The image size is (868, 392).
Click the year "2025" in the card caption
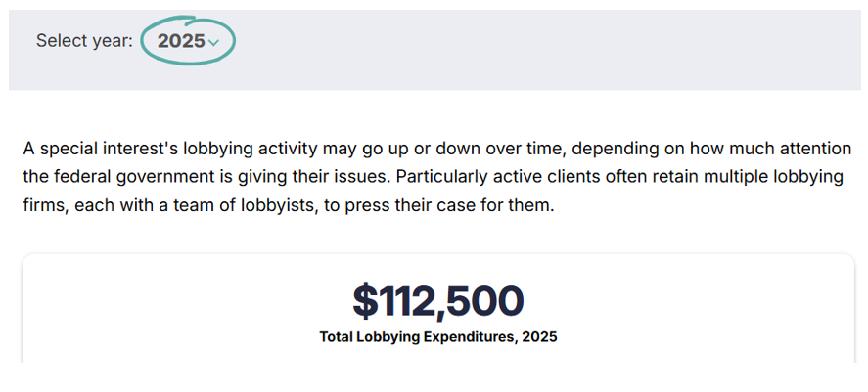click(538, 336)
